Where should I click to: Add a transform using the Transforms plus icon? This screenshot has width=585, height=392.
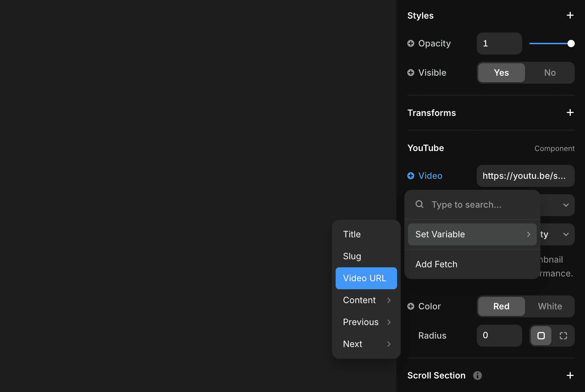pyautogui.click(x=570, y=113)
